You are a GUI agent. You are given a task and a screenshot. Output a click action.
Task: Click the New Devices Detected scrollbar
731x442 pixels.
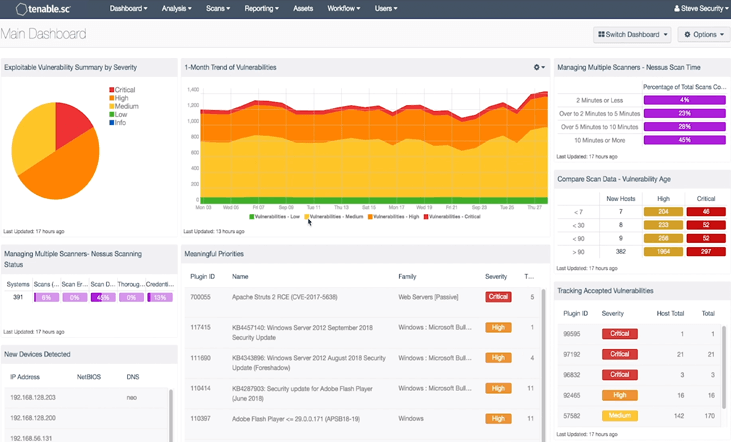(x=171, y=415)
